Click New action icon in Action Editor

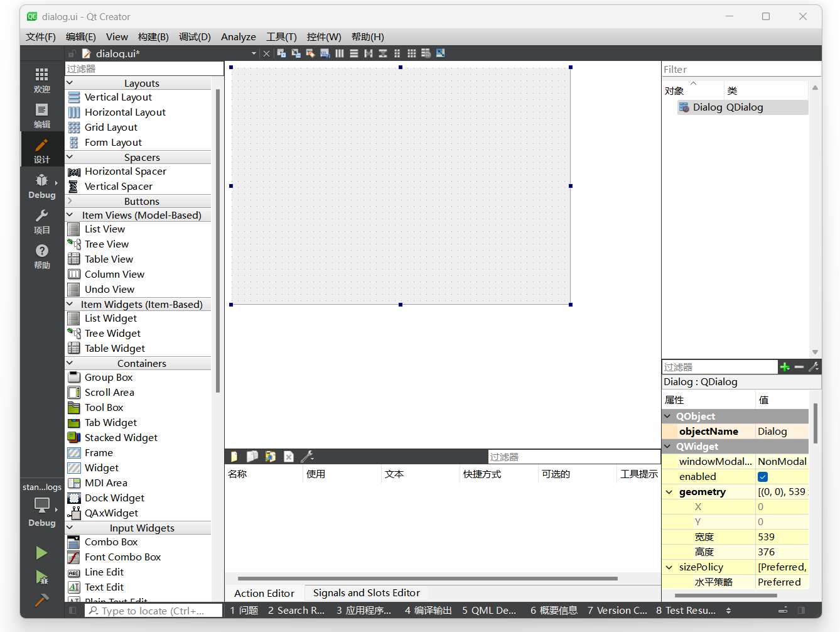[234, 457]
